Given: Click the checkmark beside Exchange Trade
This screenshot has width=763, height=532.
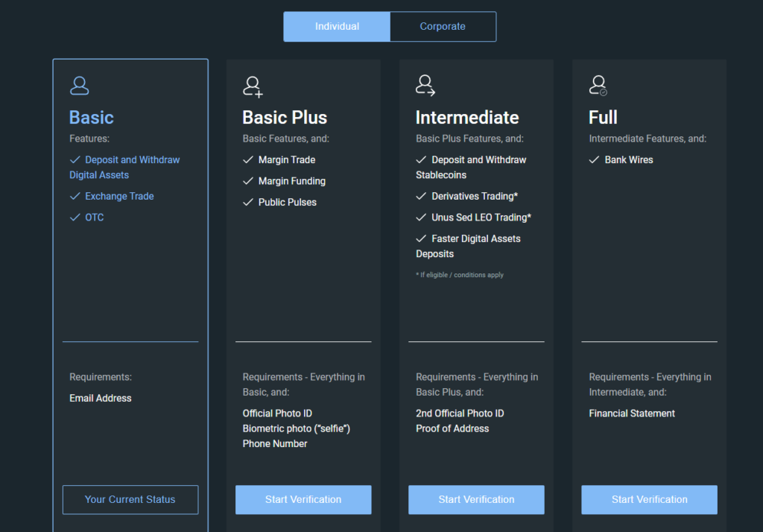Looking at the screenshot, I should [75, 197].
